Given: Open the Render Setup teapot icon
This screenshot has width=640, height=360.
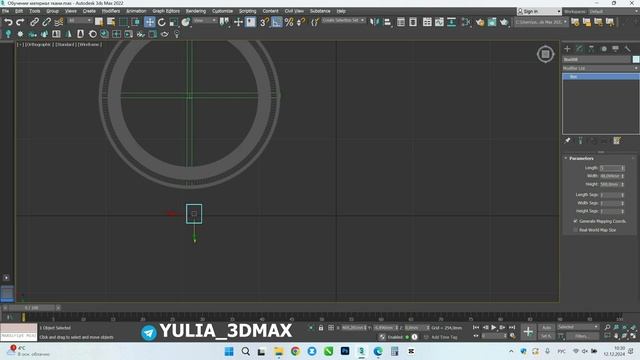Looking at the screenshot, I should point(480,22).
